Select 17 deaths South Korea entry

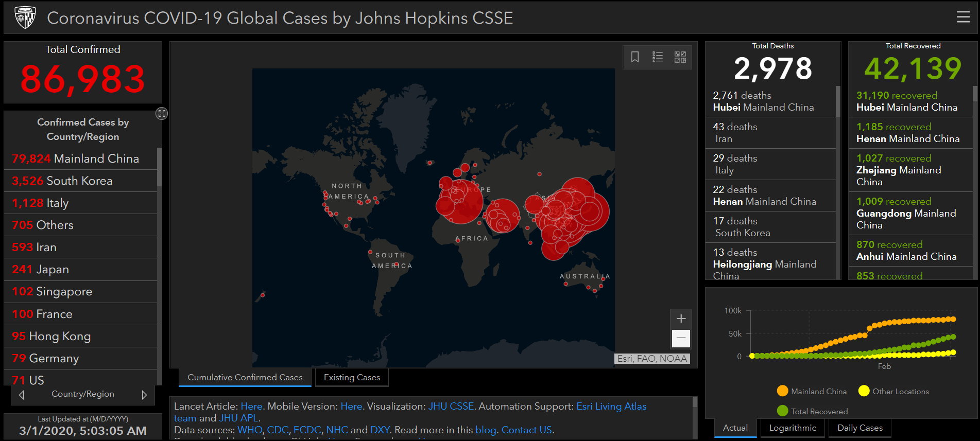(770, 227)
